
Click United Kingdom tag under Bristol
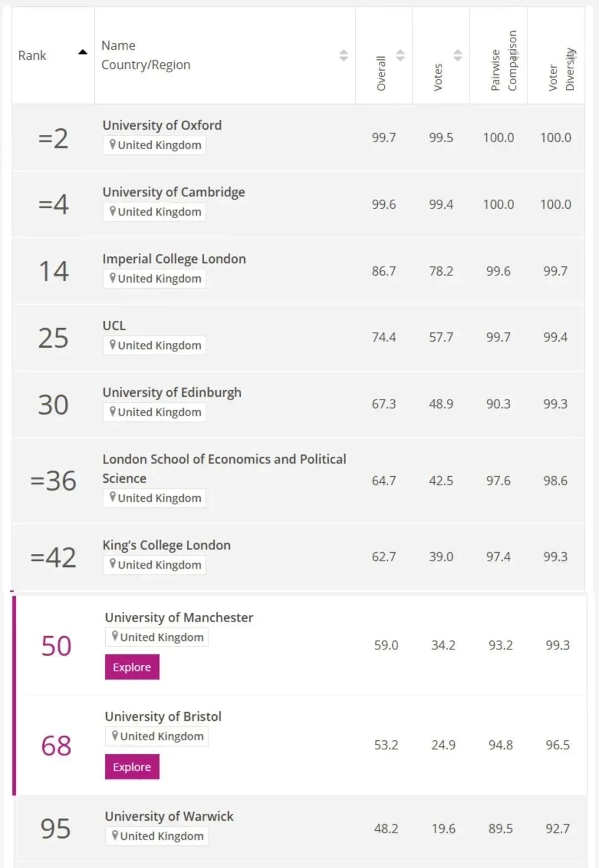pyautogui.click(x=156, y=736)
